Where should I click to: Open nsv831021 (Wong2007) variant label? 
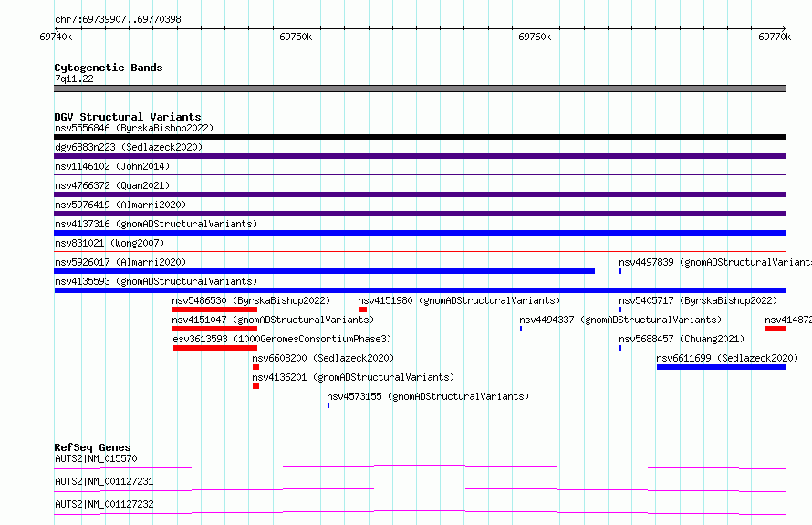(109, 243)
